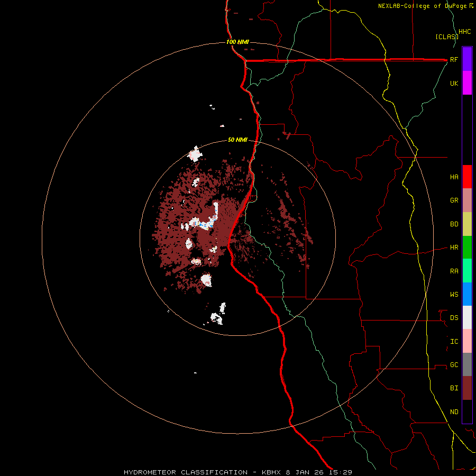
Task: Click the DS white swatch
Action: 467,317
